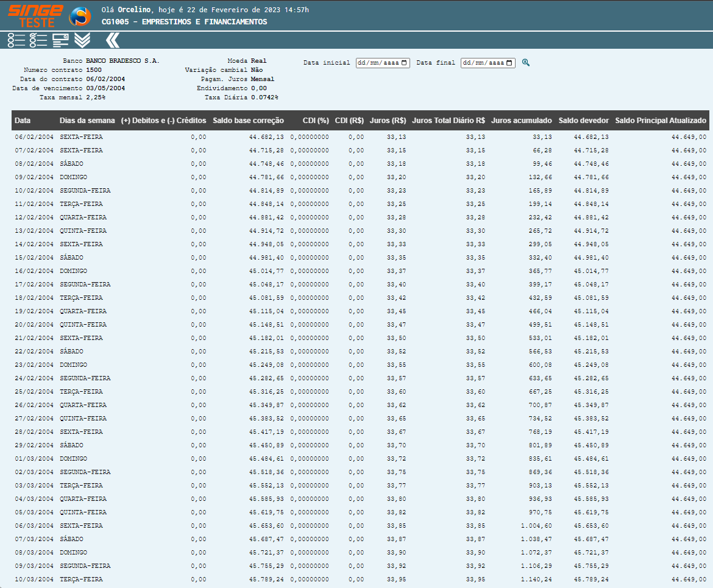This screenshot has height=588, width=713.
Task: Click the Data column header
Action: tap(23, 121)
